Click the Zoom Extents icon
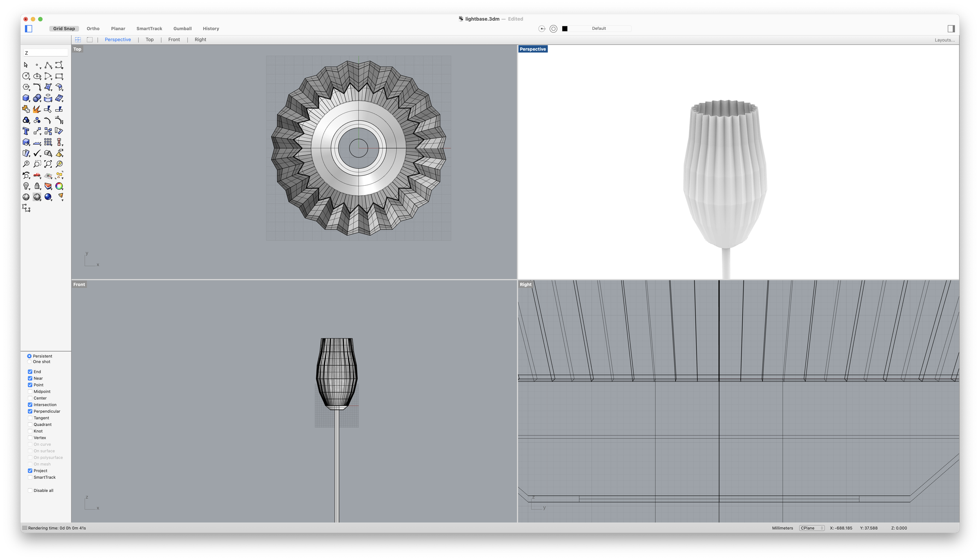980x560 pixels. pos(48,164)
